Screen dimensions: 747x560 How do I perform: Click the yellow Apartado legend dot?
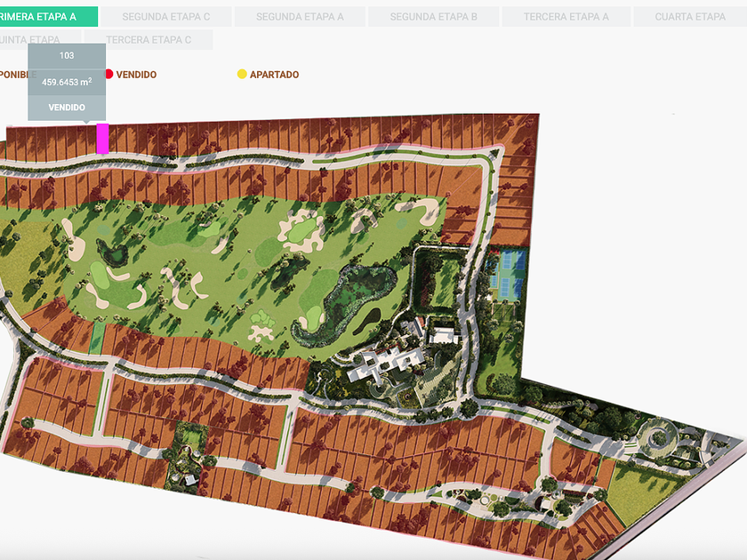point(242,75)
